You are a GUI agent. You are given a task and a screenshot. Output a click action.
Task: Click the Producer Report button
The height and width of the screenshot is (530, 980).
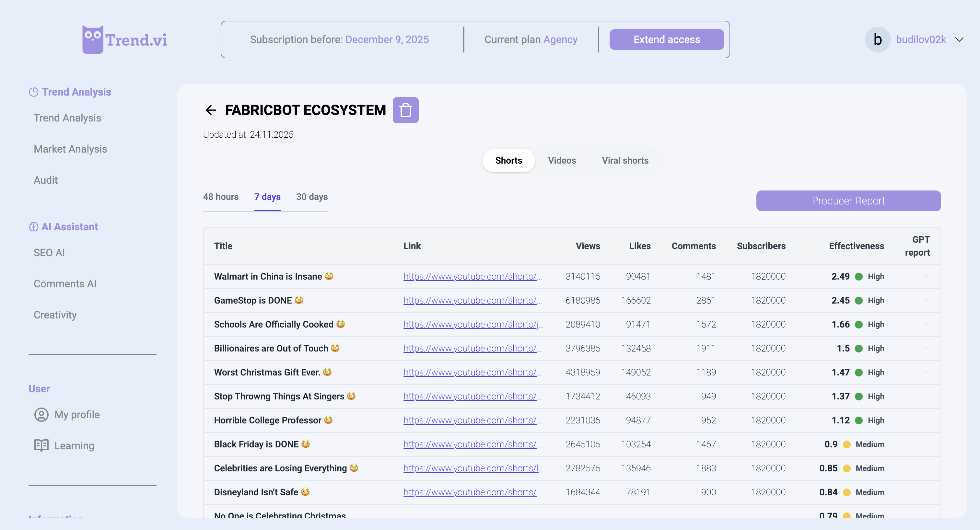pos(848,201)
